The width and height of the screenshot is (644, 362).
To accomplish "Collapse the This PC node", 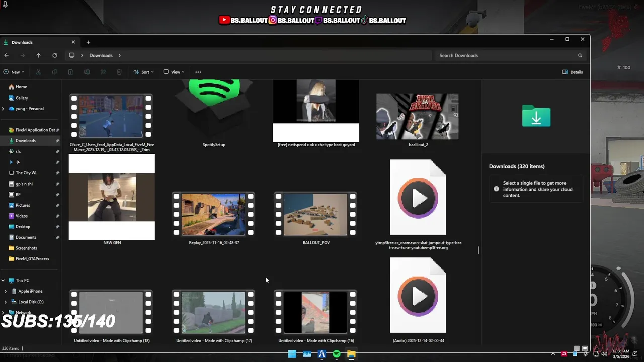I will 3,281.
